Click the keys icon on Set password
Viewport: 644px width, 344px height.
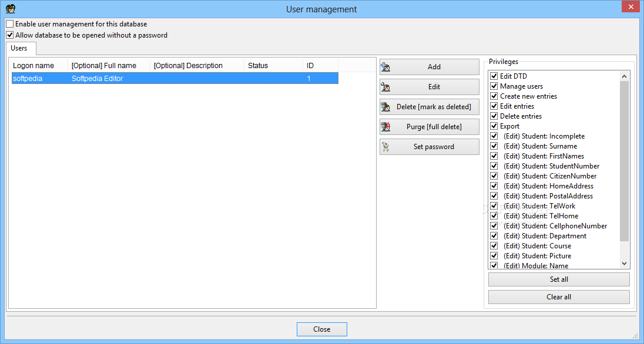click(x=385, y=147)
